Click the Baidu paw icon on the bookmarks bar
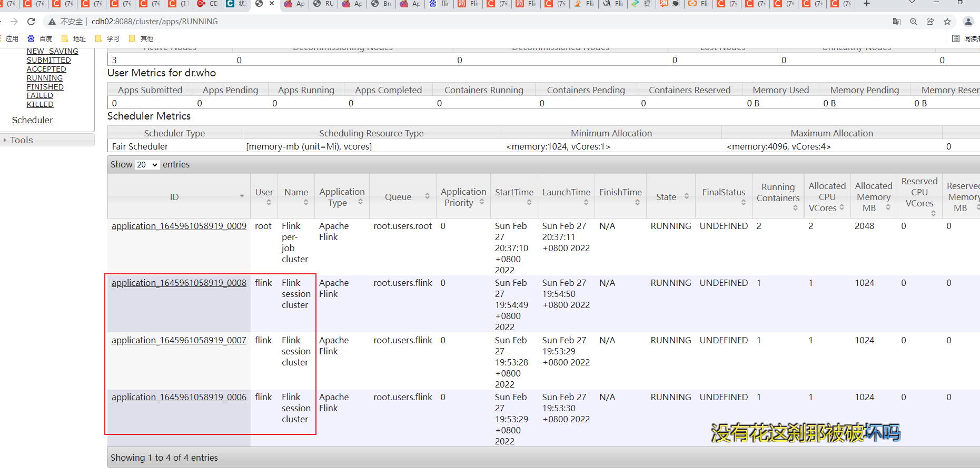 [x=31, y=38]
